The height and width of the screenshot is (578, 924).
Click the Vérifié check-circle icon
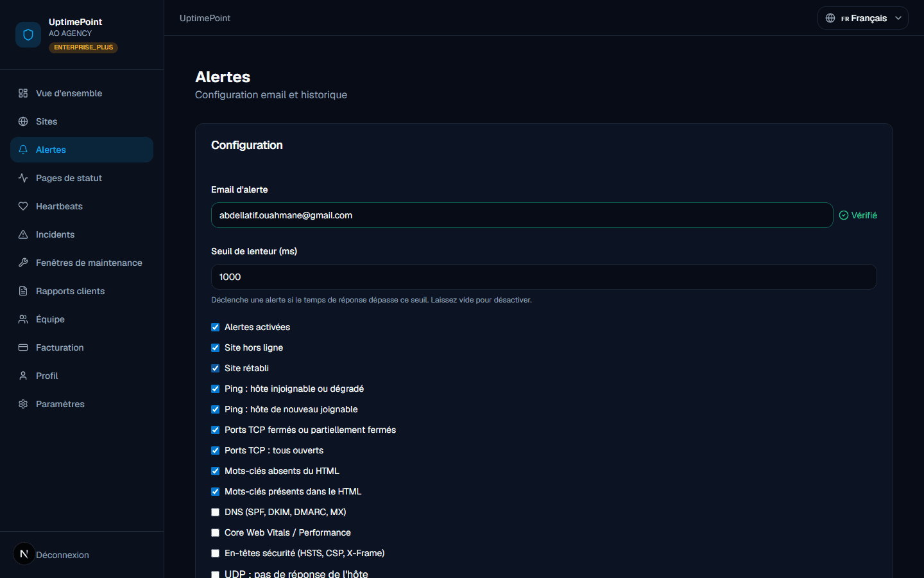tap(844, 215)
